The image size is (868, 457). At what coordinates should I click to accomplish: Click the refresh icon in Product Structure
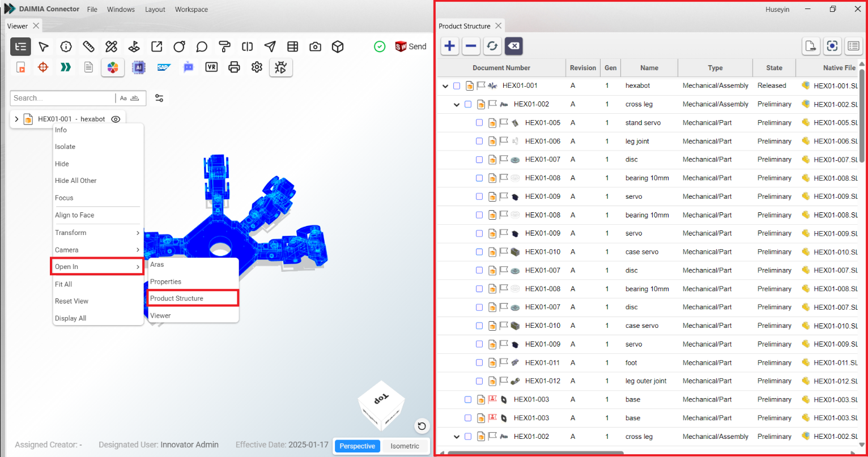click(x=492, y=46)
